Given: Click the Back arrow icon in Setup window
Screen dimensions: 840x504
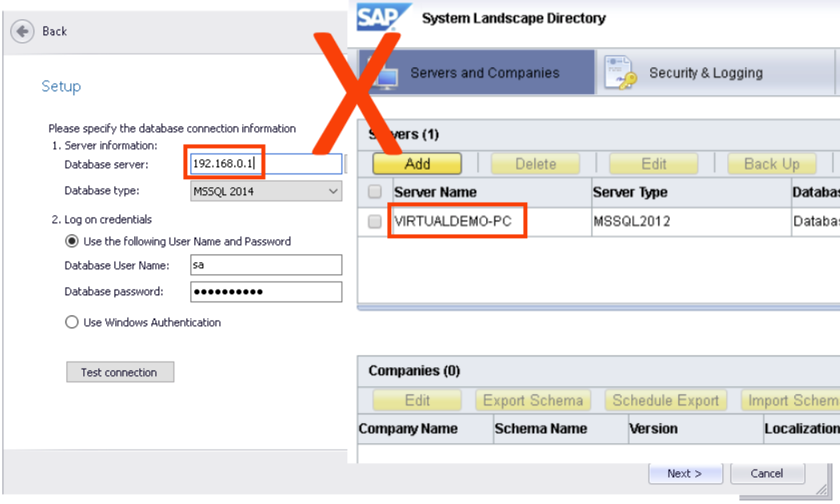Looking at the screenshot, I should (x=22, y=31).
